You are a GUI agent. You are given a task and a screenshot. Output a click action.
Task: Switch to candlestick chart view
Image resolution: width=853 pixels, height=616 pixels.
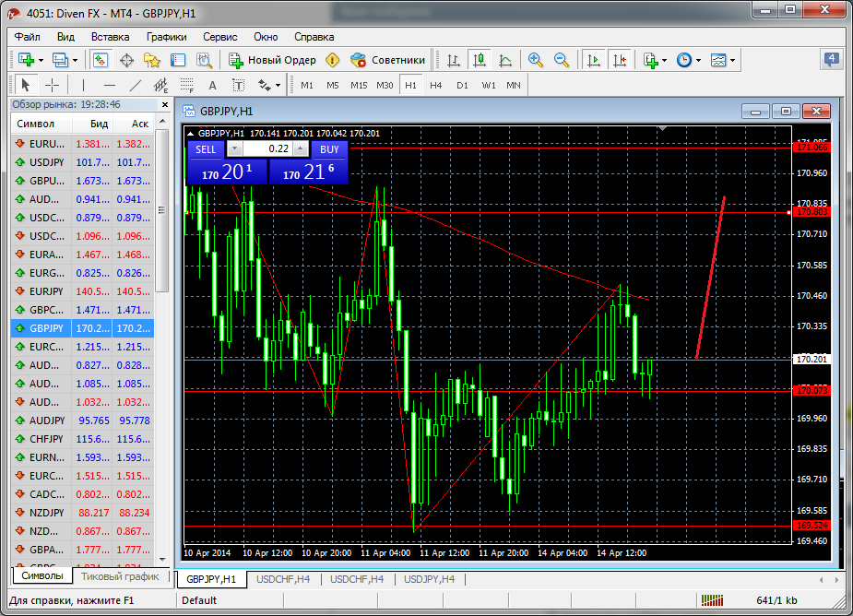480,60
